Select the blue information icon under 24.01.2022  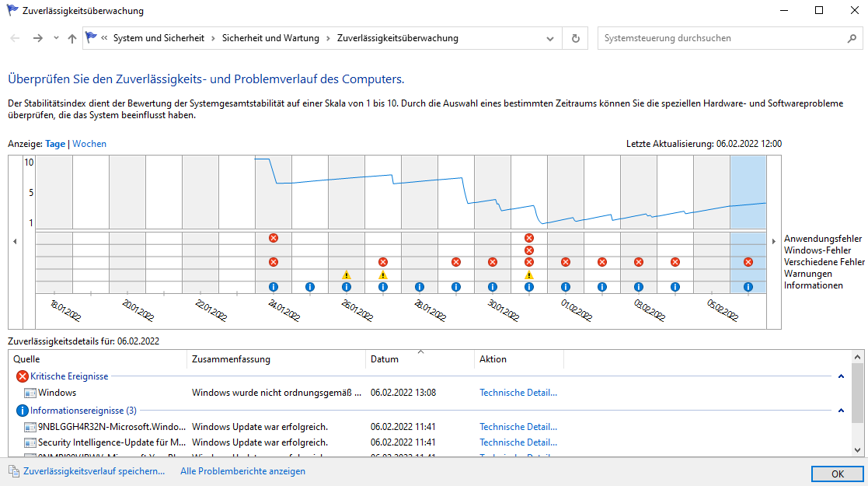(274, 287)
